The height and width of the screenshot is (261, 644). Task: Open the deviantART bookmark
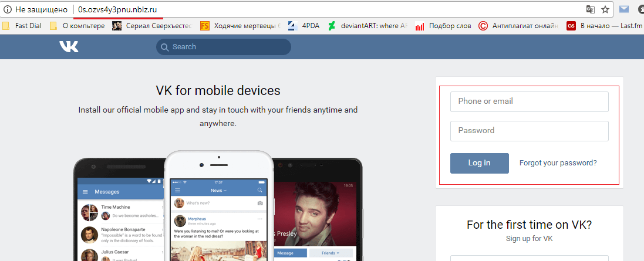click(367, 26)
